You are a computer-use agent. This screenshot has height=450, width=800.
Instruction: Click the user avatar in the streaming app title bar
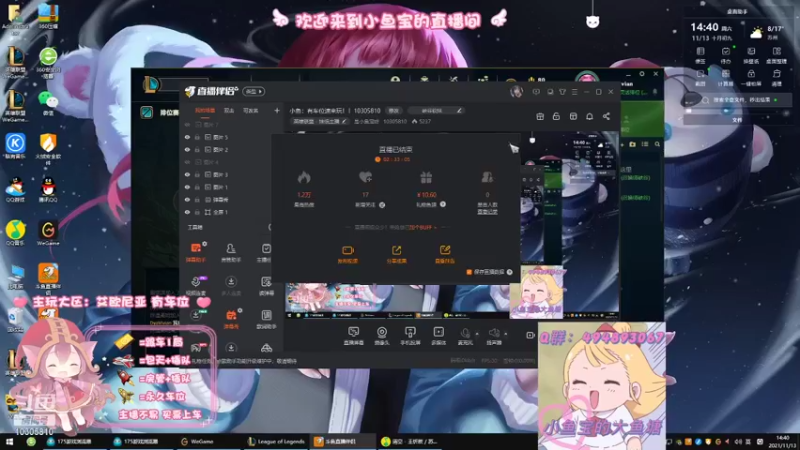click(x=516, y=92)
